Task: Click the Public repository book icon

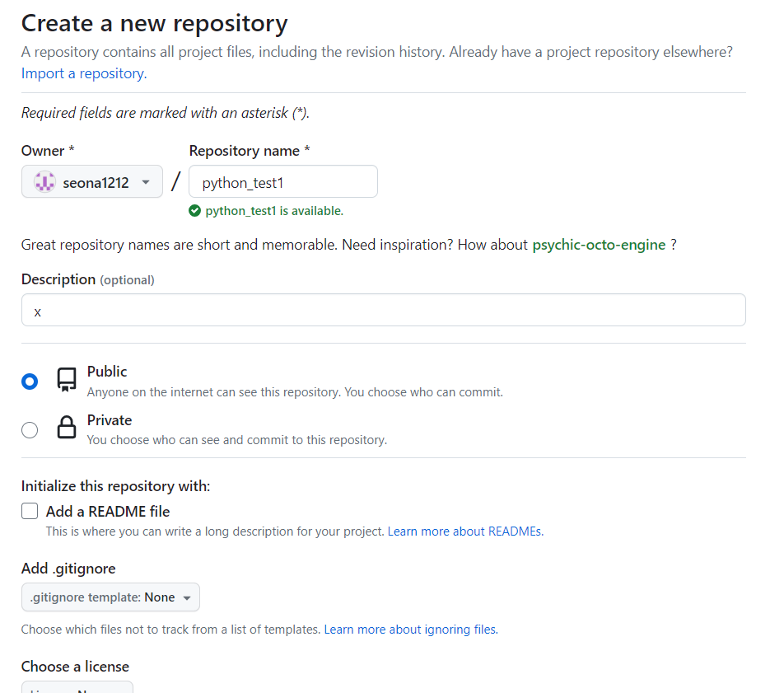Action: coord(67,380)
